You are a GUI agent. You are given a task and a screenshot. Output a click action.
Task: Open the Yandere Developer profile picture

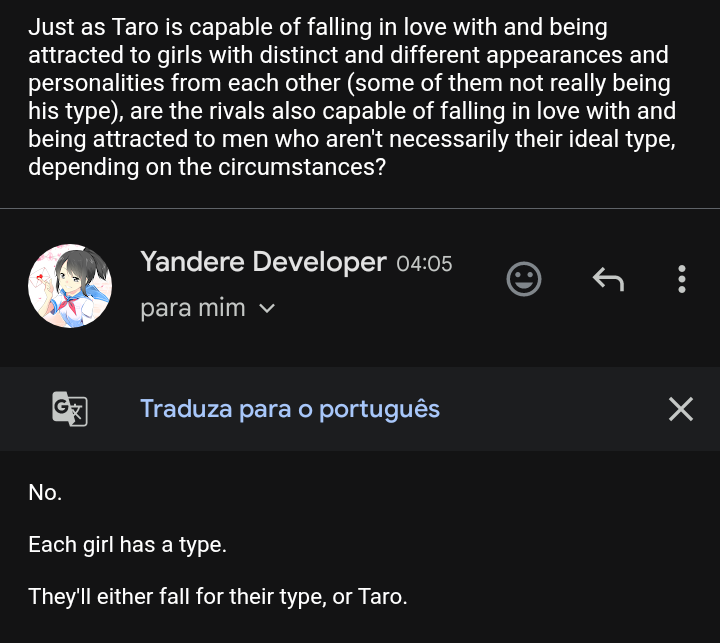tap(70, 285)
